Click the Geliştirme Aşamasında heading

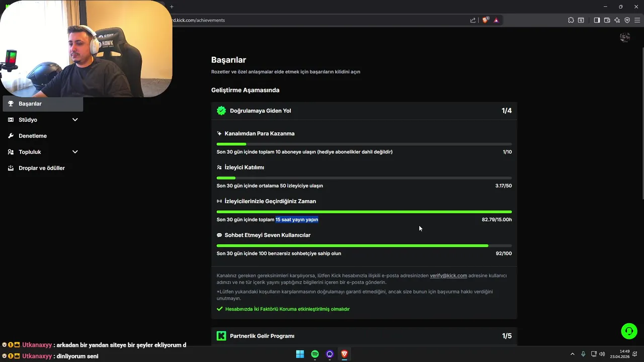coord(245,90)
